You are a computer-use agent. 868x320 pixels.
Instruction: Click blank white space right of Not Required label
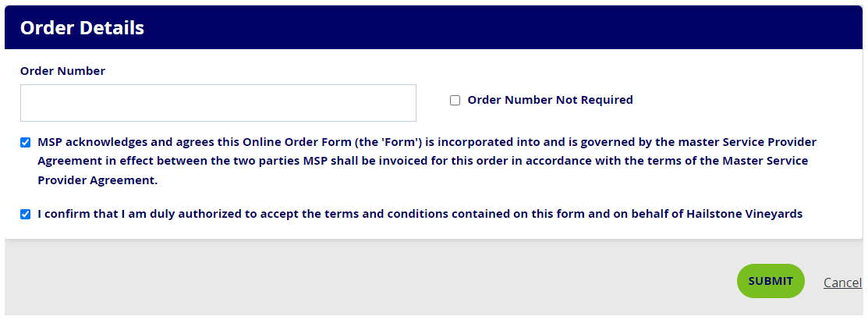[741, 100]
